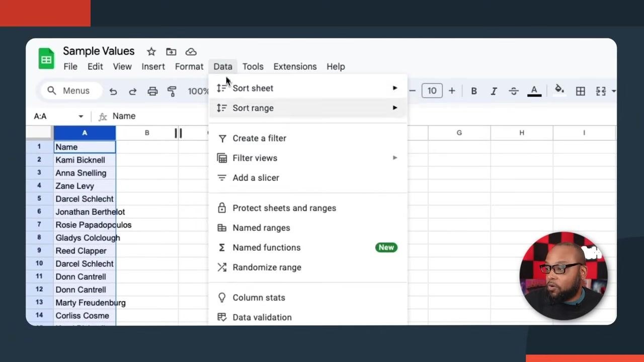Screen dimensions: 644x362
Task: Select row 10 header
Action: point(39,263)
